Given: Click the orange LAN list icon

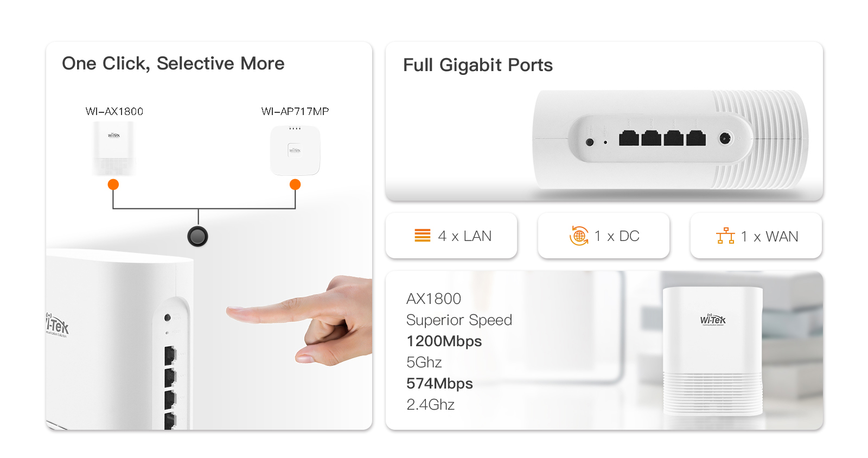Looking at the screenshot, I should click(422, 236).
